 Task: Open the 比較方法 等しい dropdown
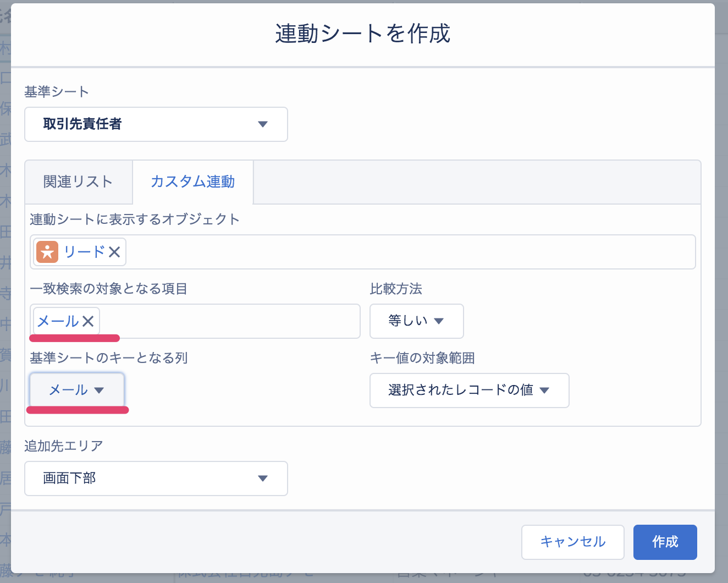417,321
